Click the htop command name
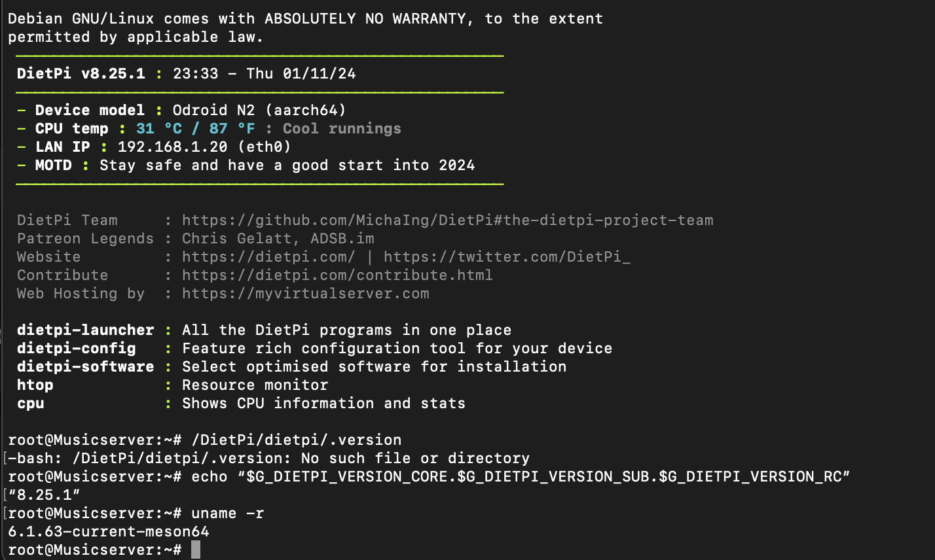The height and width of the screenshot is (560, 935). pyautogui.click(x=35, y=385)
